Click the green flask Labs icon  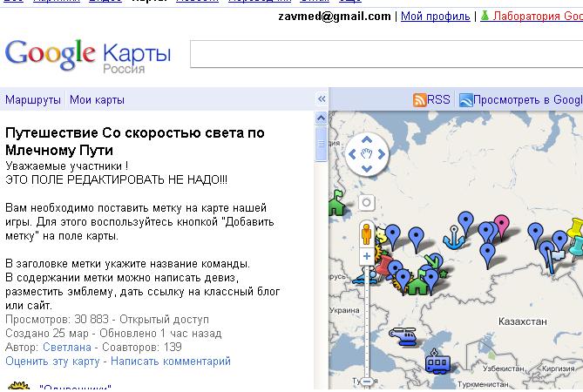pyautogui.click(x=485, y=16)
